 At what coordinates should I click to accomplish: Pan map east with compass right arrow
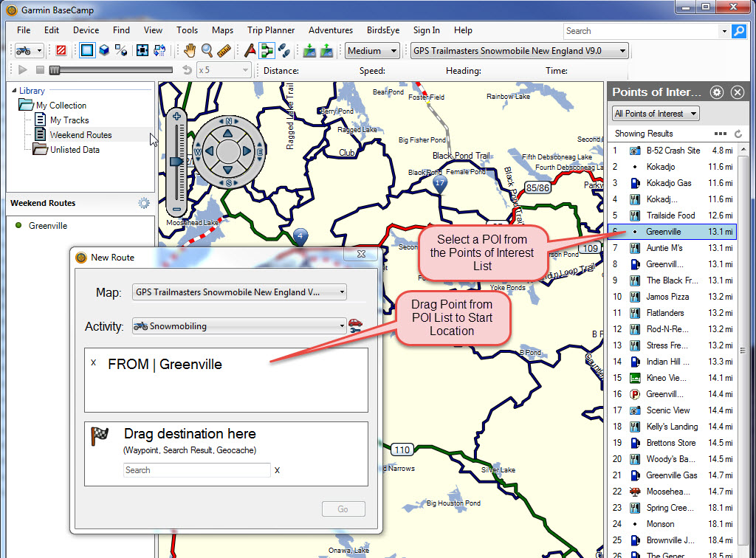pyautogui.click(x=247, y=151)
